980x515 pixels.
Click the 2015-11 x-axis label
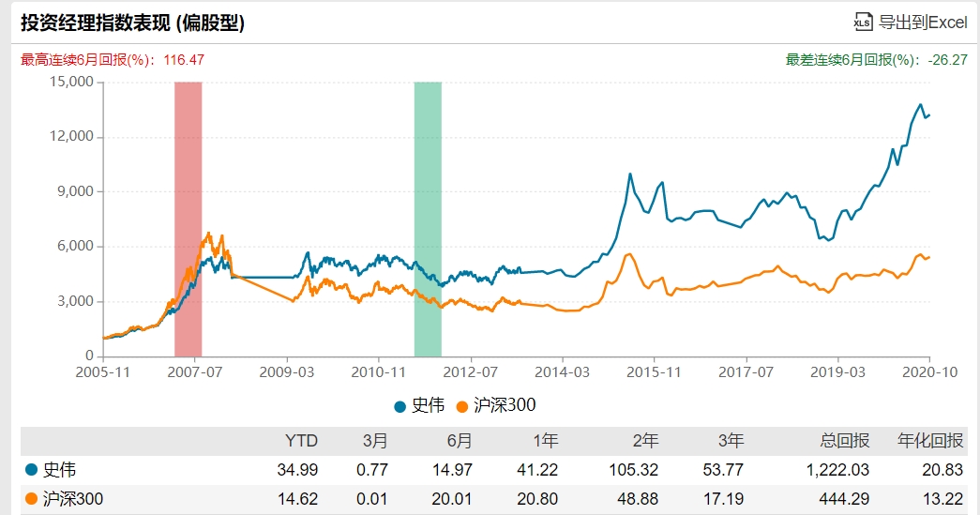(655, 372)
